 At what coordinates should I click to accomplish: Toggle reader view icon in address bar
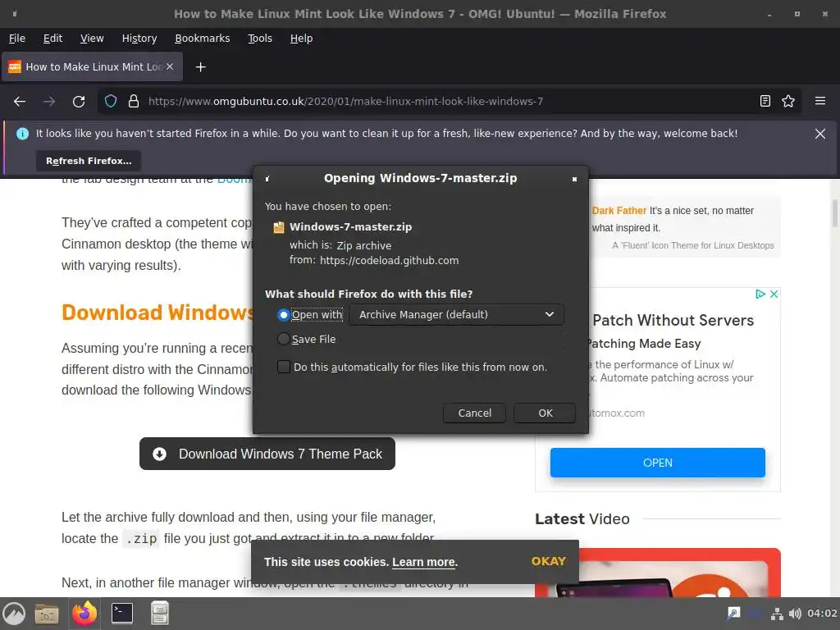(x=765, y=101)
